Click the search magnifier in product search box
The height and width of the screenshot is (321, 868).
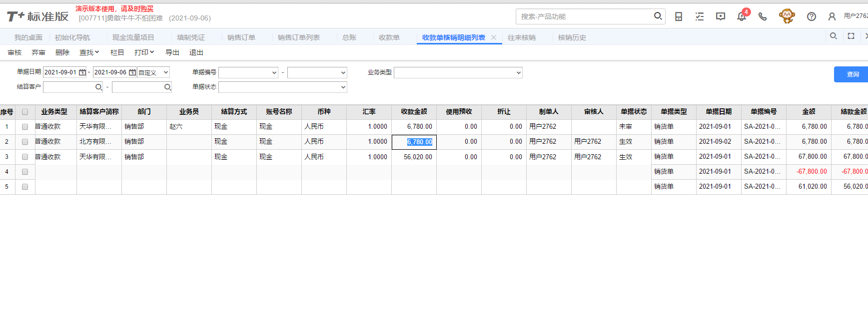tap(658, 16)
